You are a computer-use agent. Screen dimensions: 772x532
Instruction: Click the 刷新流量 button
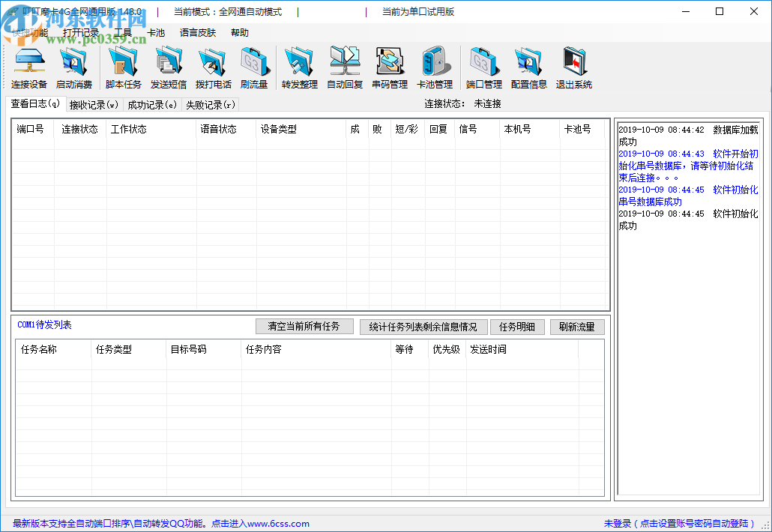coord(576,327)
